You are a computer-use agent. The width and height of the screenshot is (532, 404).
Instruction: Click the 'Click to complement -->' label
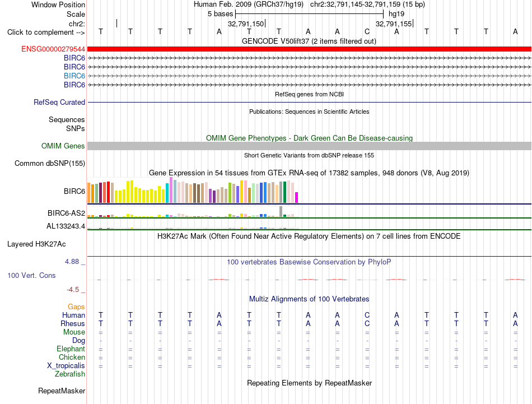click(x=46, y=32)
